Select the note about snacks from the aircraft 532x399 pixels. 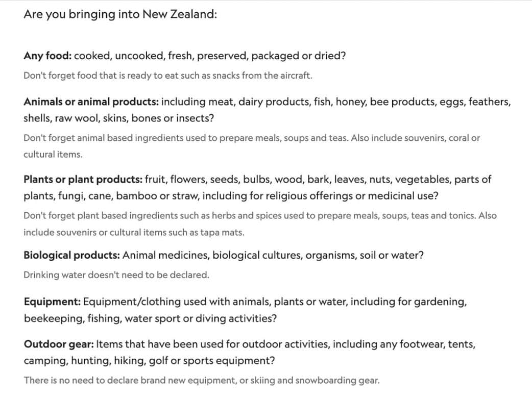click(x=167, y=76)
